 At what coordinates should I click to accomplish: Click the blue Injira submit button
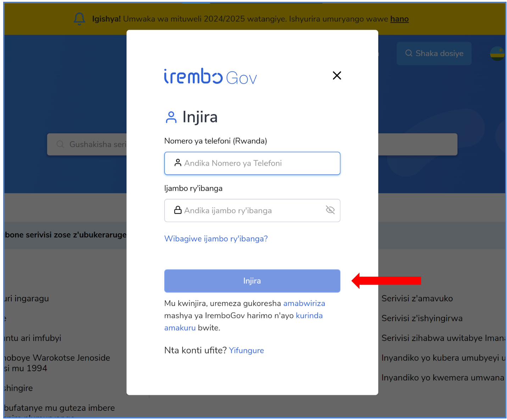coord(252,281)
